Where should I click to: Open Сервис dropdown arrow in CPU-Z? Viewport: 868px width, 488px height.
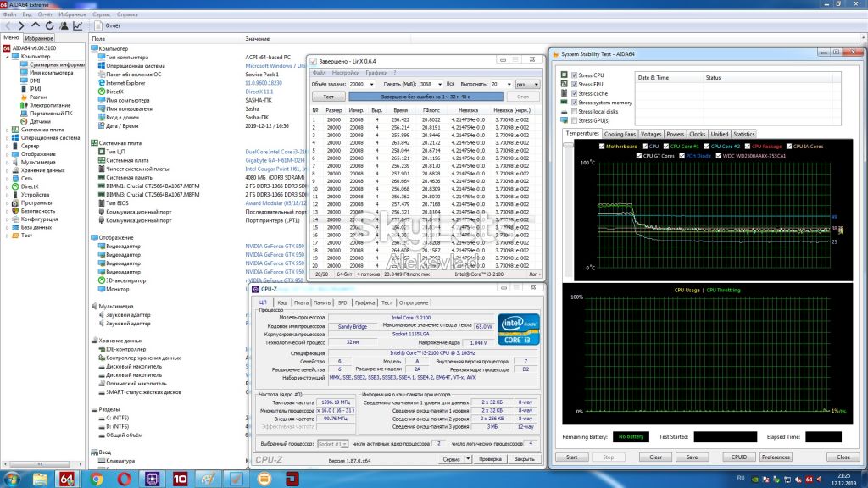pyautogui.click(x=468, y=459)
